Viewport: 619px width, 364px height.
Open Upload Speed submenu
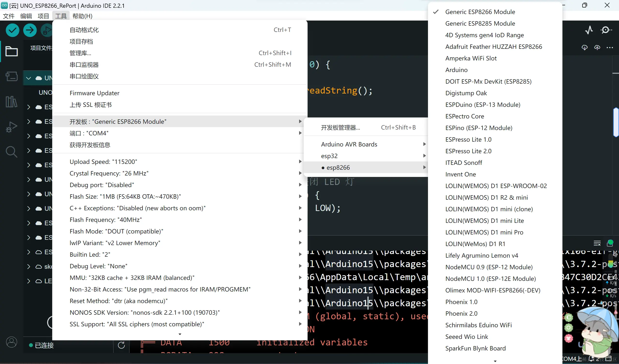(180, 162)
